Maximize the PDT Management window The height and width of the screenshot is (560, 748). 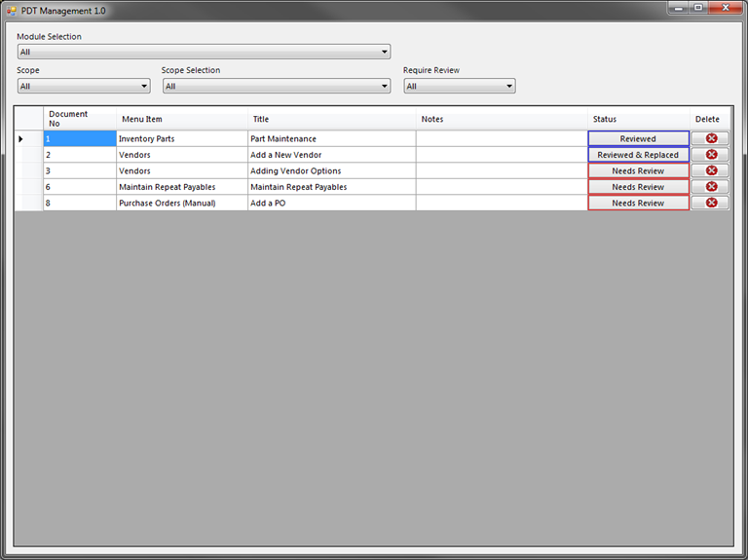pos(698,8)
